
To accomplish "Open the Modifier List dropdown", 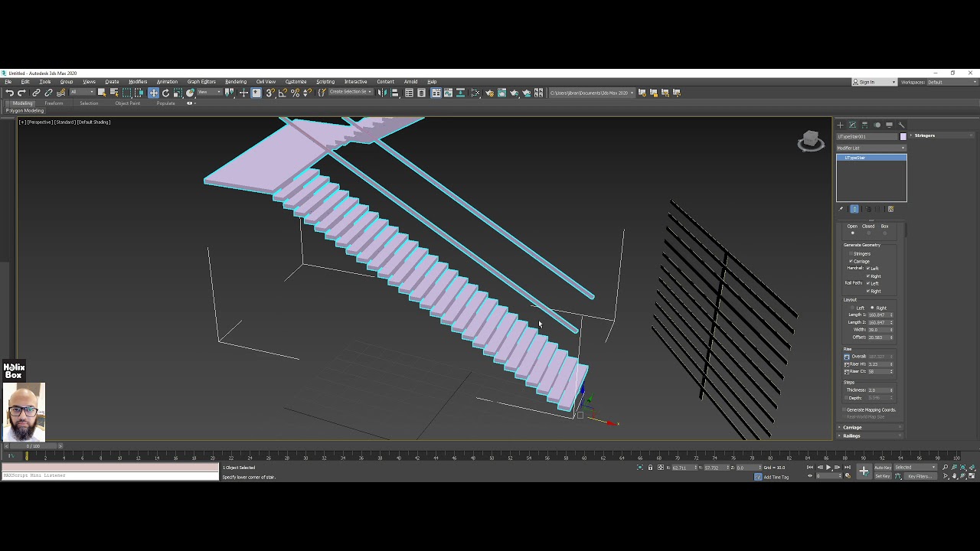I will pyautogui.click(x=871, y=148).
